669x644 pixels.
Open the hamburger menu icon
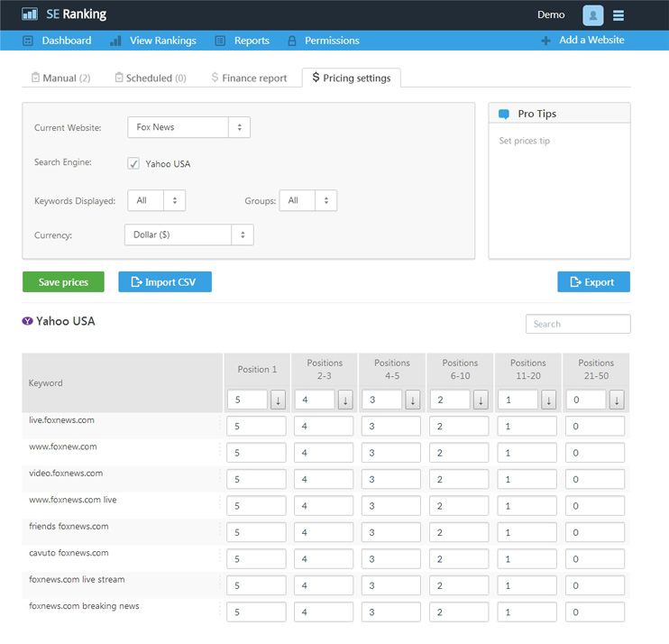(619, 15)
